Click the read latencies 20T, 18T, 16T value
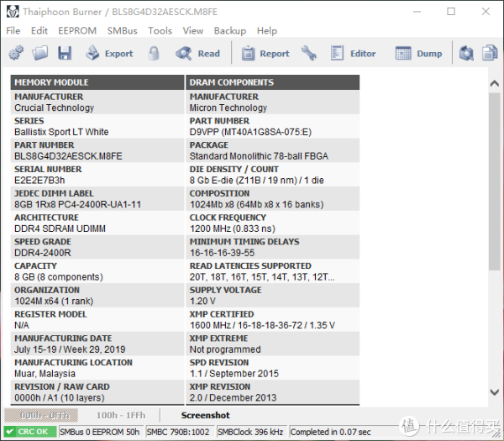This screenshot has height=441, width=504. tap(262, 276)
